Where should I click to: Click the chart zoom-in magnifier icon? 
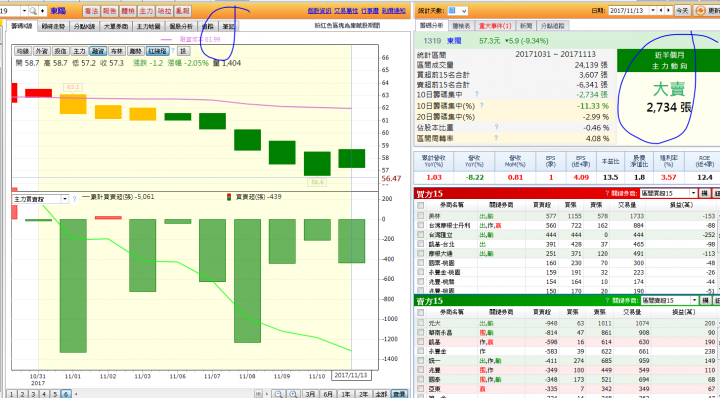tap(293, 394)
